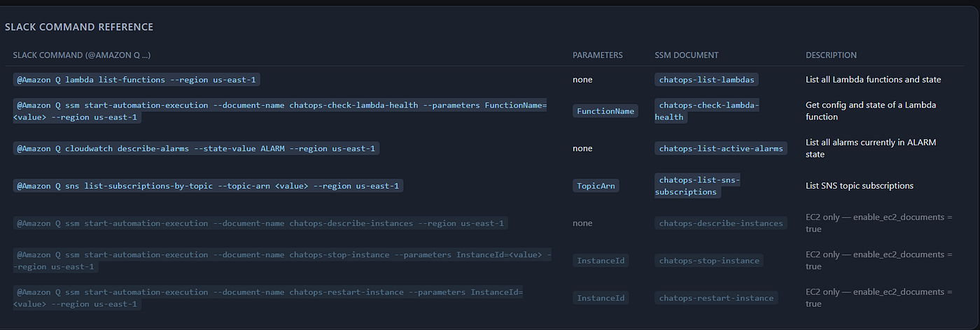
Task: Click the chatops-list-sns-subscriptions document name
Action: click(x=698, y=186)
